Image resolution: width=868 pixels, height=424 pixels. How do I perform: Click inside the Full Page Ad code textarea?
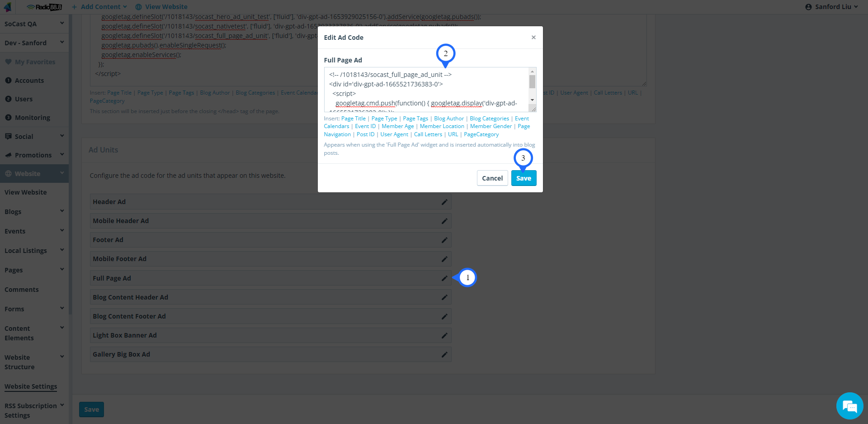[x=426, y=90]
